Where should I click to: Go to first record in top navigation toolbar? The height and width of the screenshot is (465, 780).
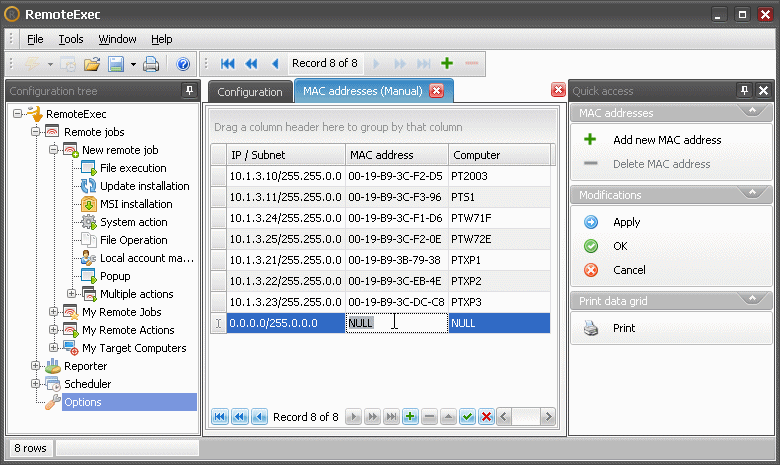tap(227, 63)
